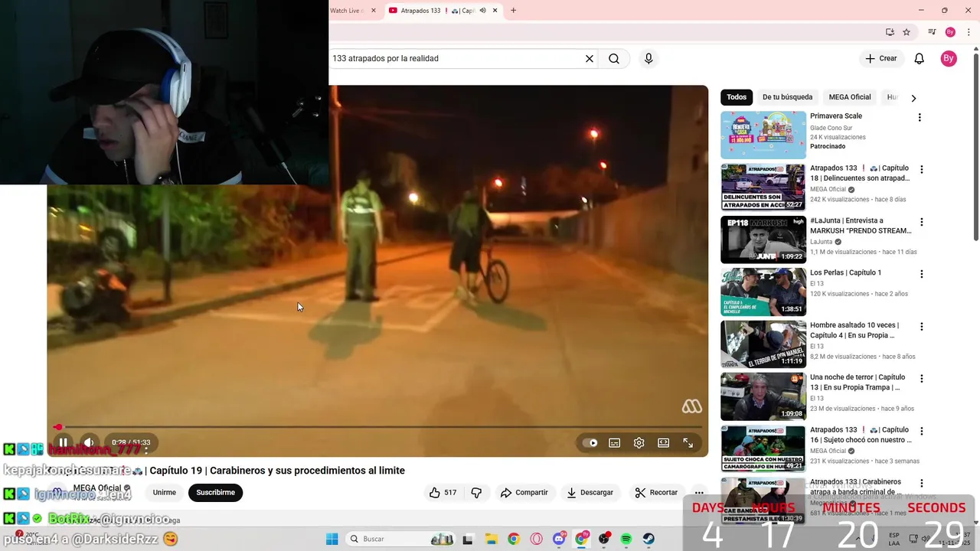Click the Suscribirme button
This screenshot has height=551, width=980.
pyautogui.click(x=216, y=493)
